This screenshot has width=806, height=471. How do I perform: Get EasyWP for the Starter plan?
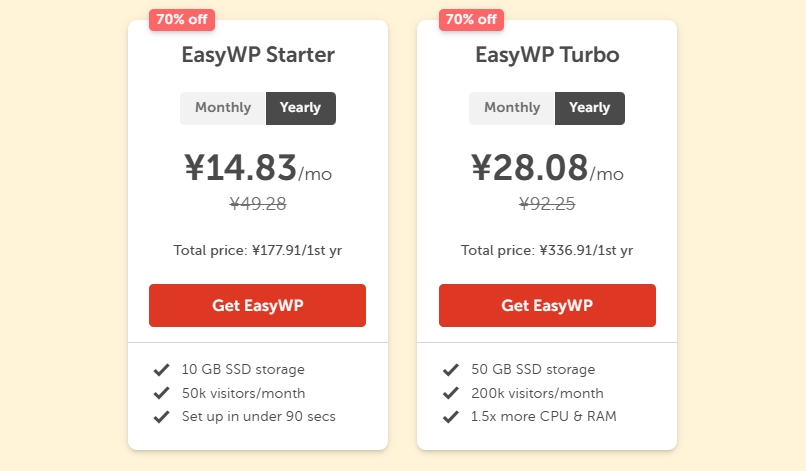pos(257,305)
